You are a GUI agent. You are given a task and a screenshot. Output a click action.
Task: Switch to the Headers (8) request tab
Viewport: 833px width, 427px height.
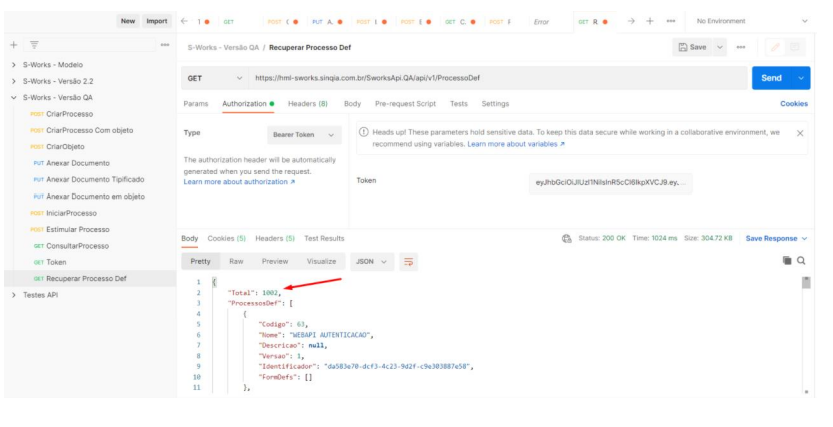click(x=308, y=104)
